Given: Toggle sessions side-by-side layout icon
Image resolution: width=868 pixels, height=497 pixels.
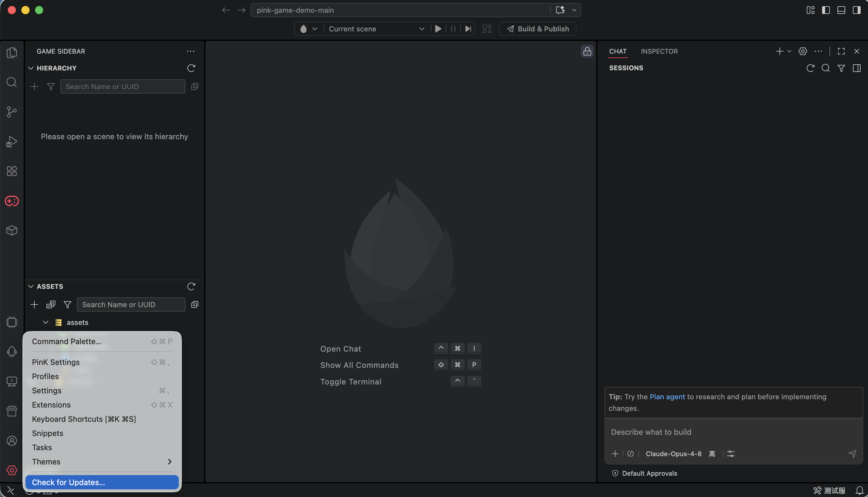Looking at the screenshot, I should (x=857, y=68).
